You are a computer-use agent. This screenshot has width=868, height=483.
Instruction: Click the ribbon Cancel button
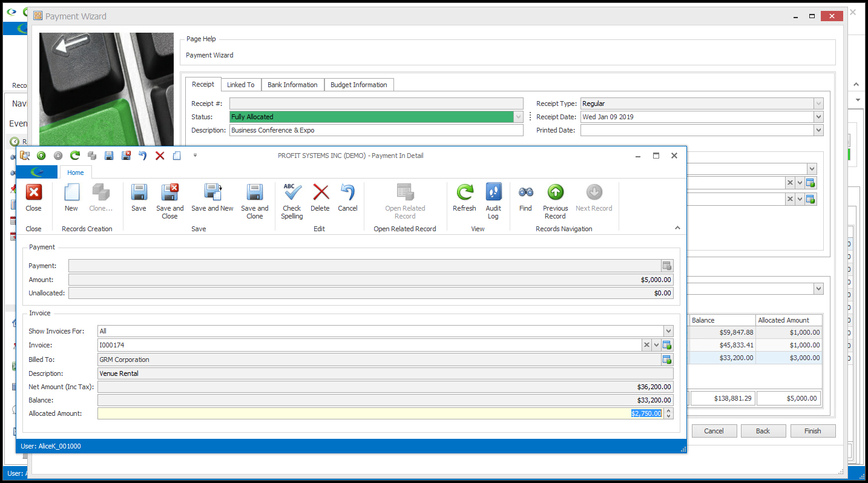point(347,198)
